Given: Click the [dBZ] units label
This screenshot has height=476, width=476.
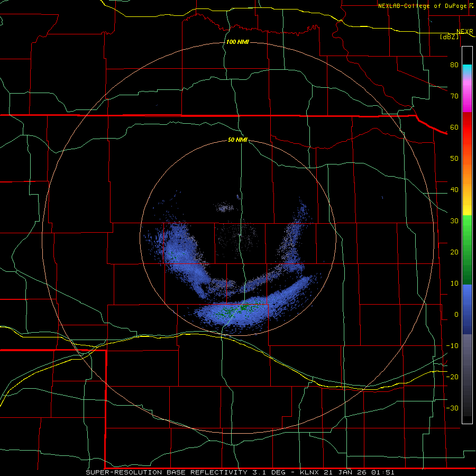Looking at the screenshot, I should pyautogui.click(x=449, y=36).
